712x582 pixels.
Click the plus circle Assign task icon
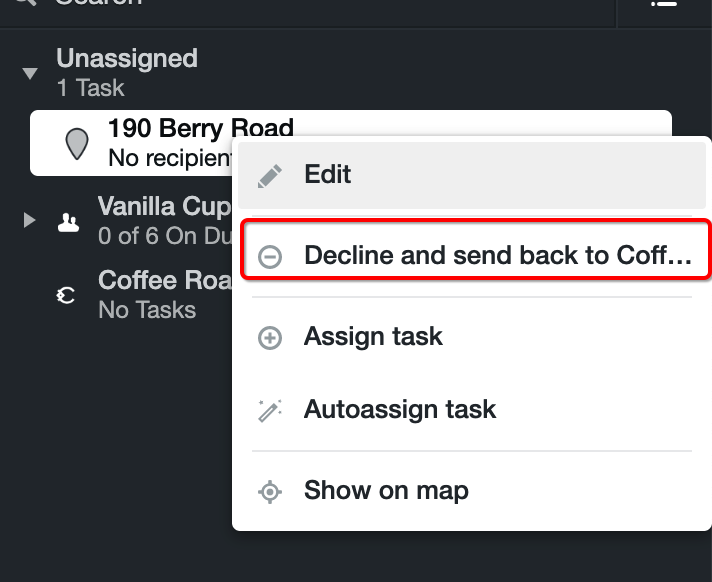pos(270,337)
